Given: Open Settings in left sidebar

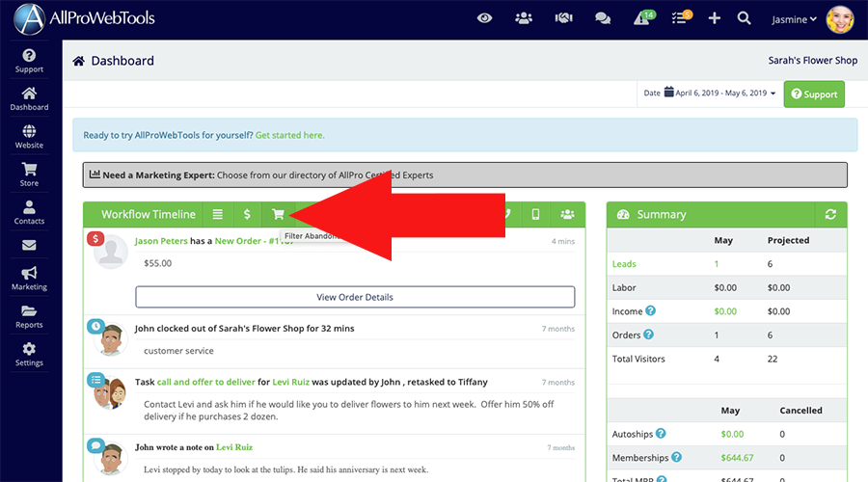Looking at the screenshot, I should (x=29, y=355).
